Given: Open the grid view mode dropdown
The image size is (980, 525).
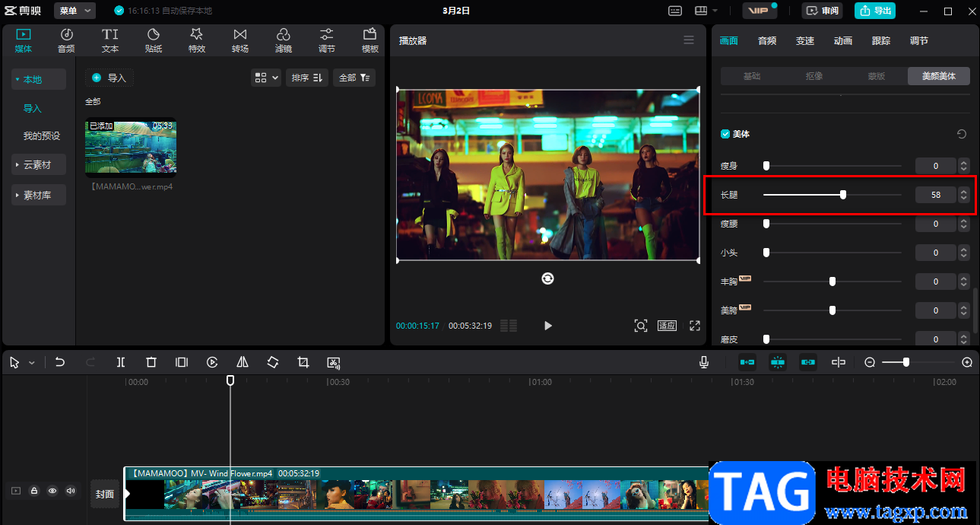Looking at the screenshot, I should tap(266, 78).
